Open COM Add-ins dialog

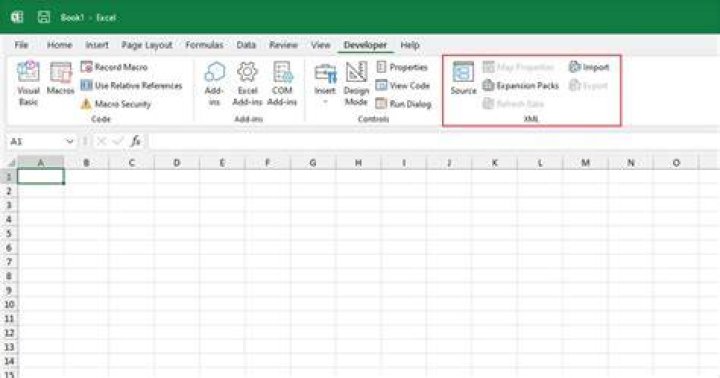pyautogui.click(x=282, y=83)
